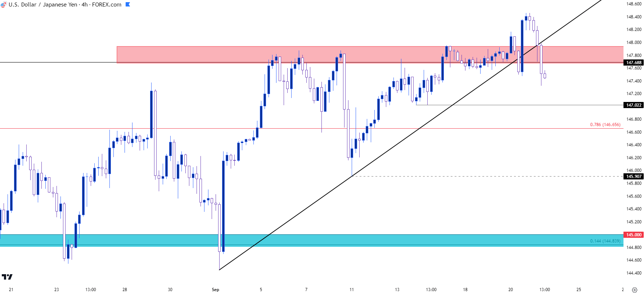Select the 147.688 current price label

tap(634, 62)
